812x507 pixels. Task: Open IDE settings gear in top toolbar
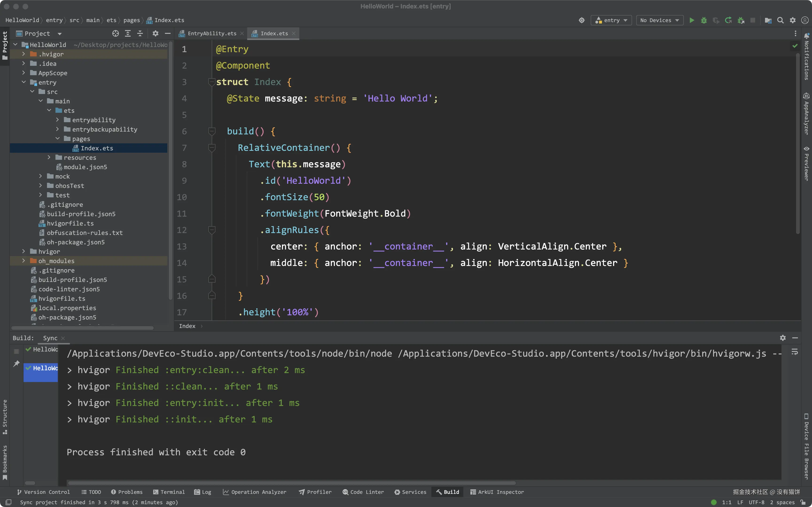[792, 20]
